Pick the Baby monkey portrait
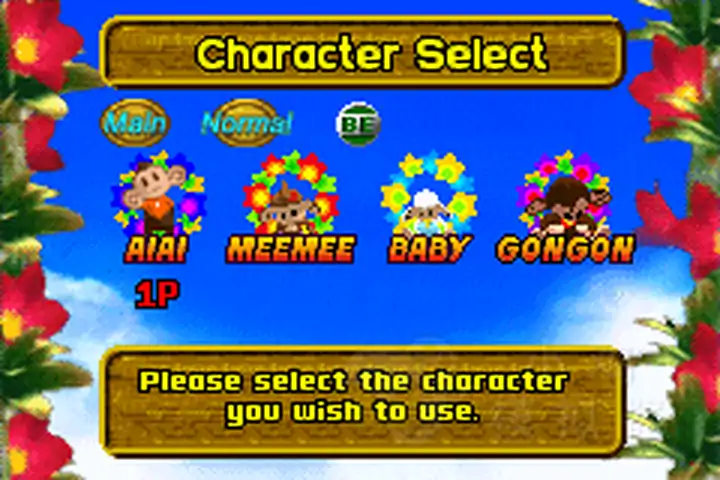 [x=428, y=194]
